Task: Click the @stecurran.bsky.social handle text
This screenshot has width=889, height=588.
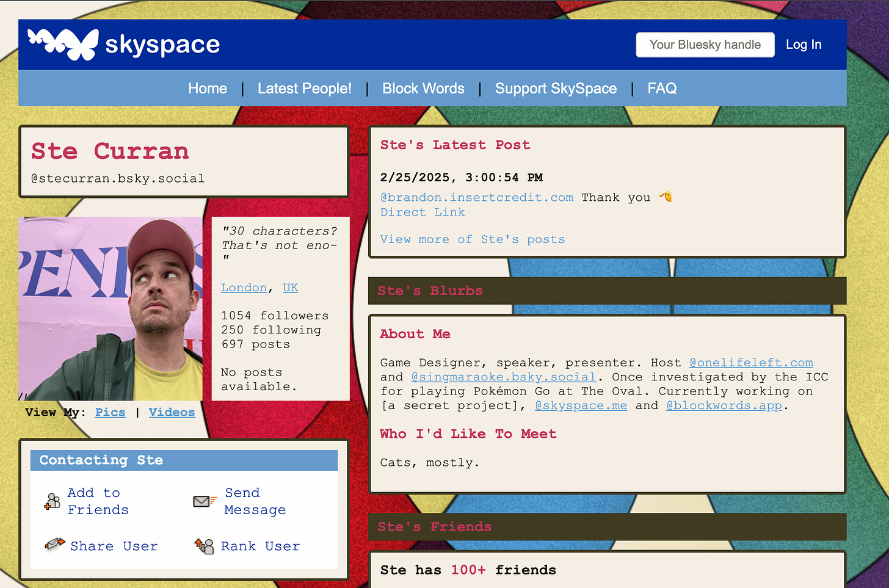Action: (x=118, y=178)
